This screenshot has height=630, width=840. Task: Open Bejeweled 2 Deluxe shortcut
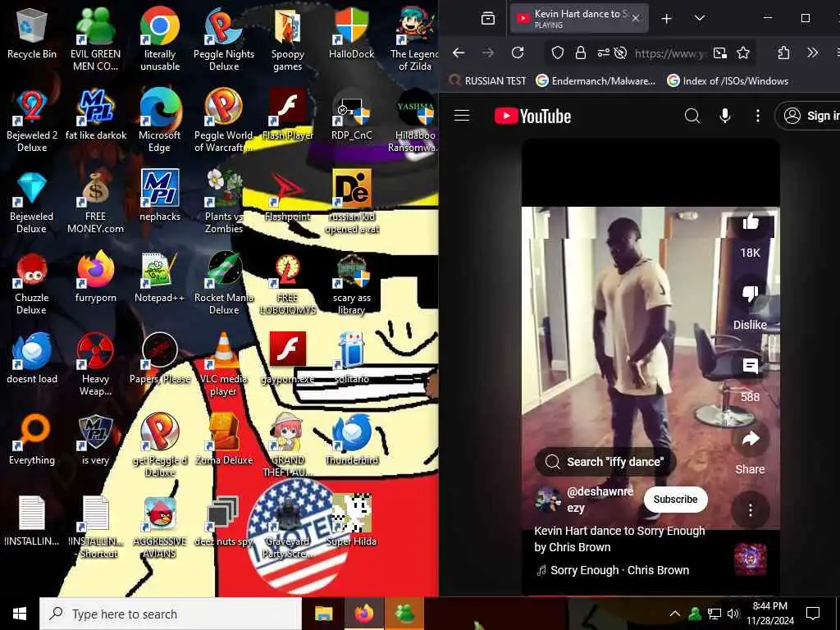[32, 121]
